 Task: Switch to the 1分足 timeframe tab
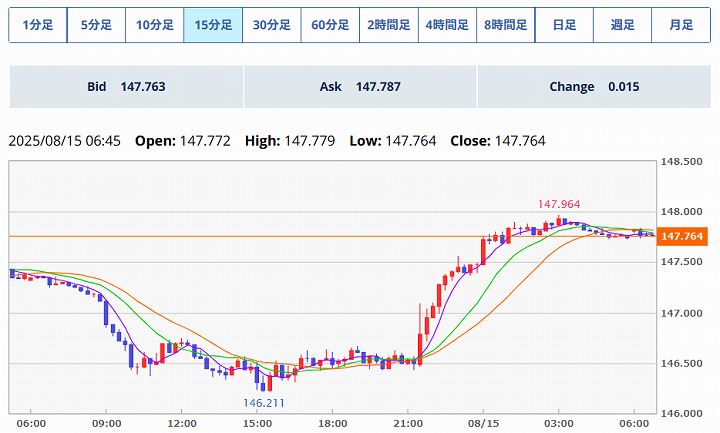38,25
